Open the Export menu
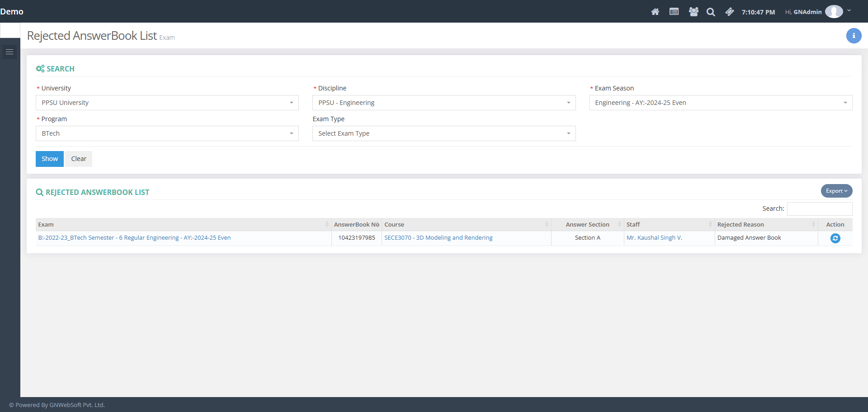868x412 pixels. tap(836, 191)
